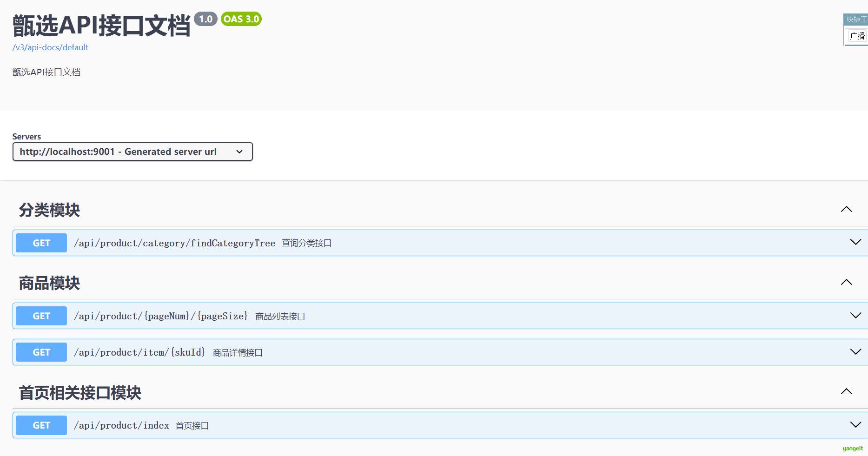Expand /api/product/index endpoint arrow

pyautogui.click(x=855, y=424)
